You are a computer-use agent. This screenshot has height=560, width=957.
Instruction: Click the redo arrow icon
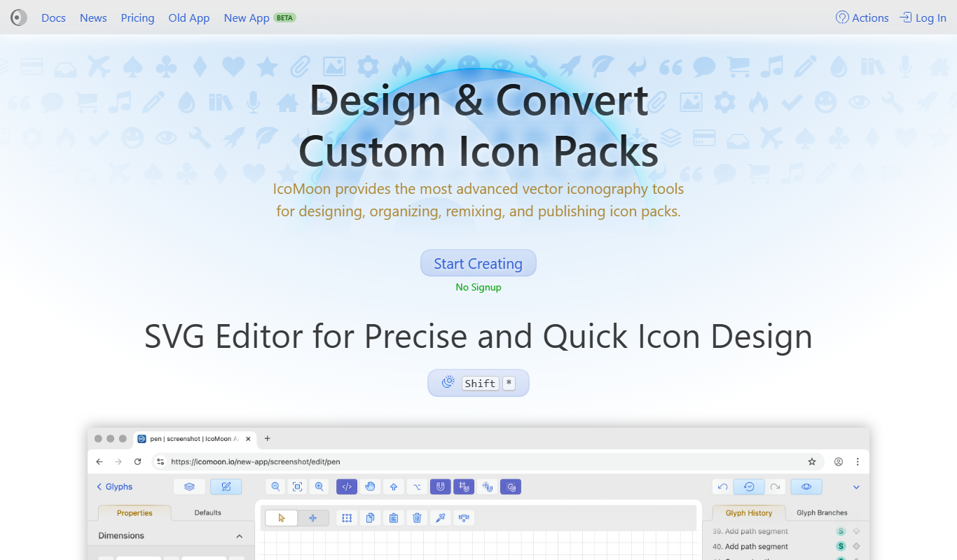[x=775, y=486]
